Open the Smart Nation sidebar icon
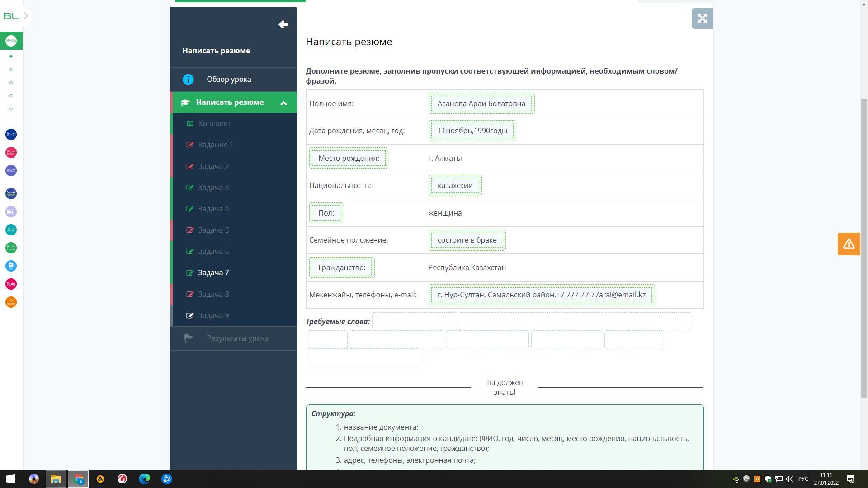This screenshot has height=488, width=868. [x=11, y=194]
